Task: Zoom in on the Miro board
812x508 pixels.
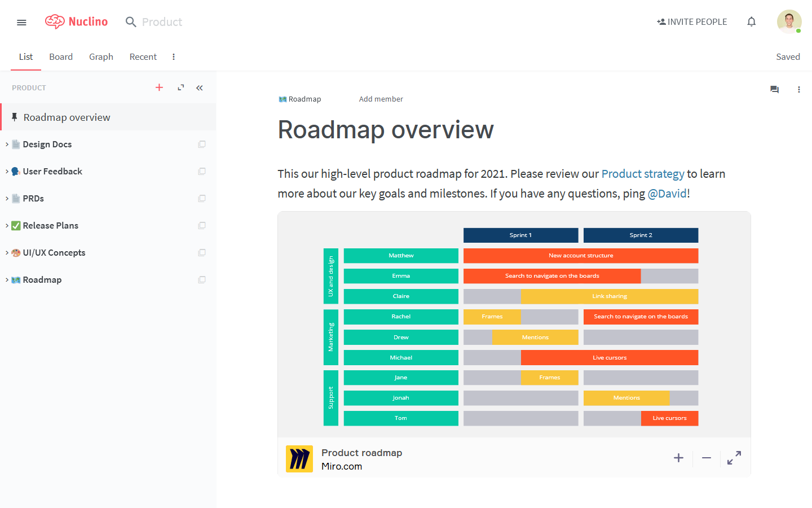Action: click(x=678, y=458)
